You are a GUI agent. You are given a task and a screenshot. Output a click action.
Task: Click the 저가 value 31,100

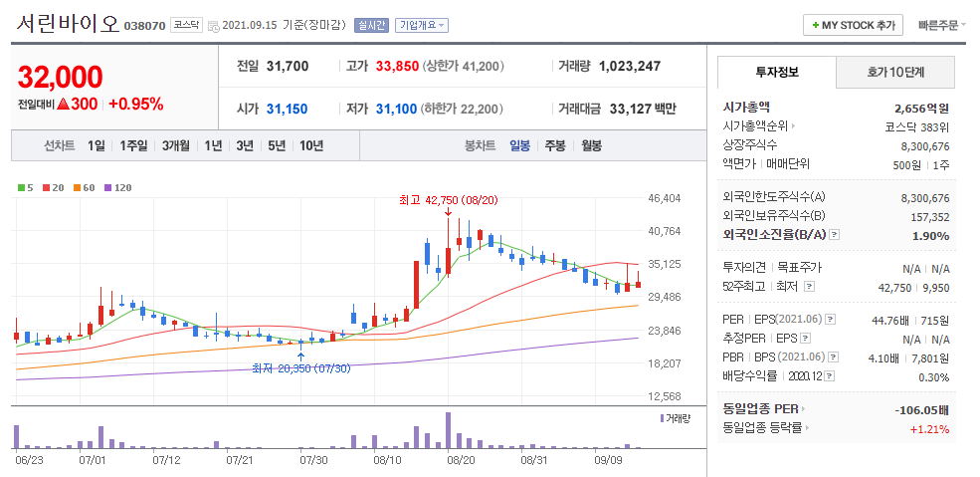coord(396,109)
